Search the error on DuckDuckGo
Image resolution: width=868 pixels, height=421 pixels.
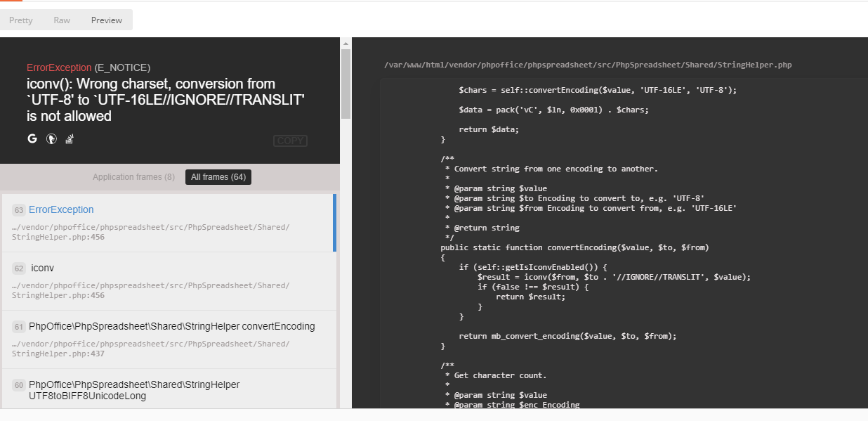(51, 138)
